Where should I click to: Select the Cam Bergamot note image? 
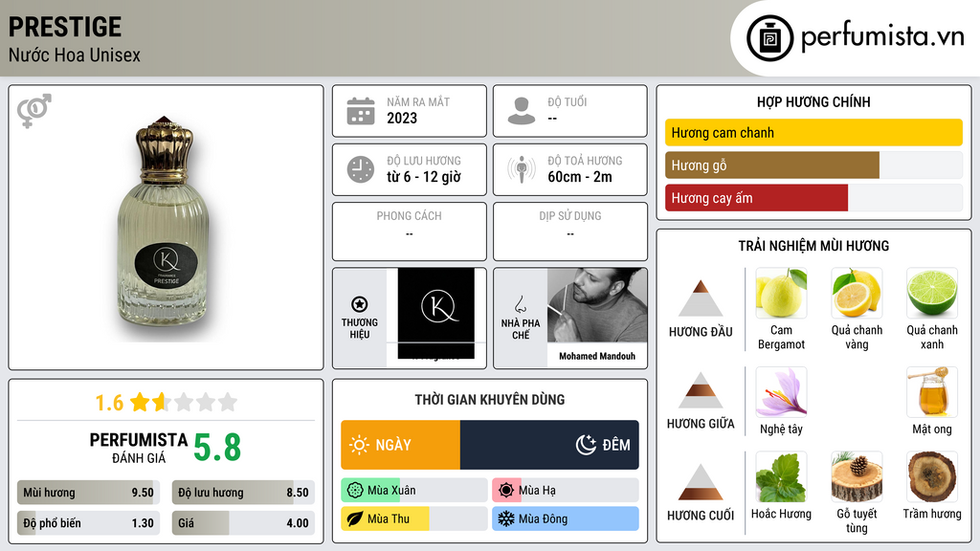[x=781, y=293]
